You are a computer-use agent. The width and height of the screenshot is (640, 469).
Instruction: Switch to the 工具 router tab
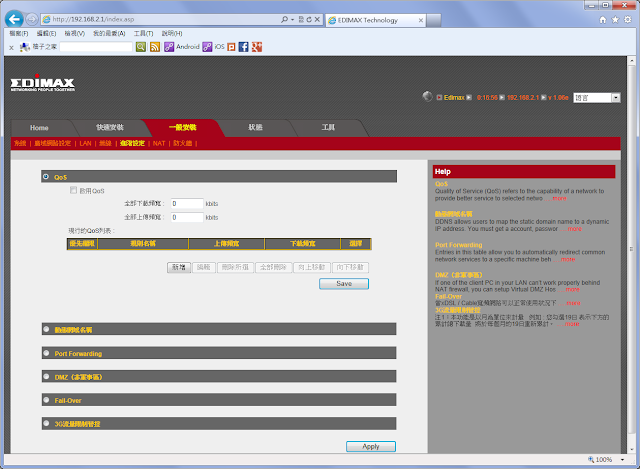coord(328,127)
